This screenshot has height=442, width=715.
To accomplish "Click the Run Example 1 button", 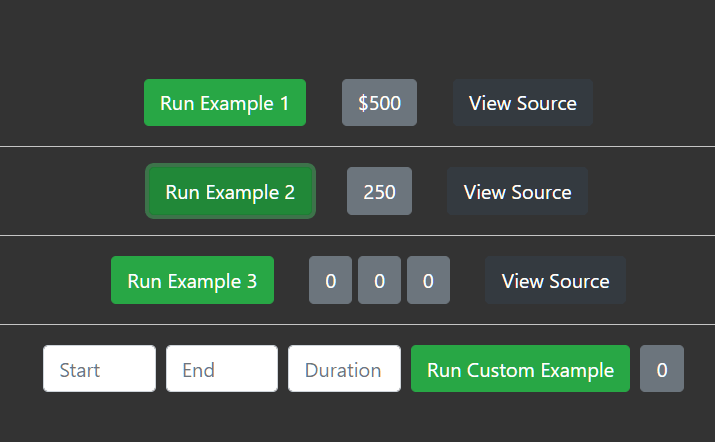I will 224,103.
